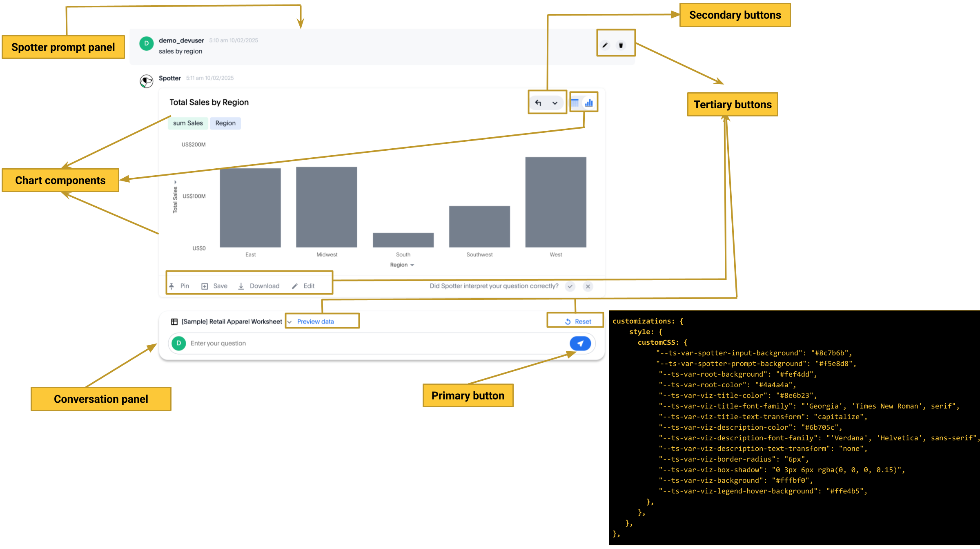Click the Region token chip

coord(225,123)
